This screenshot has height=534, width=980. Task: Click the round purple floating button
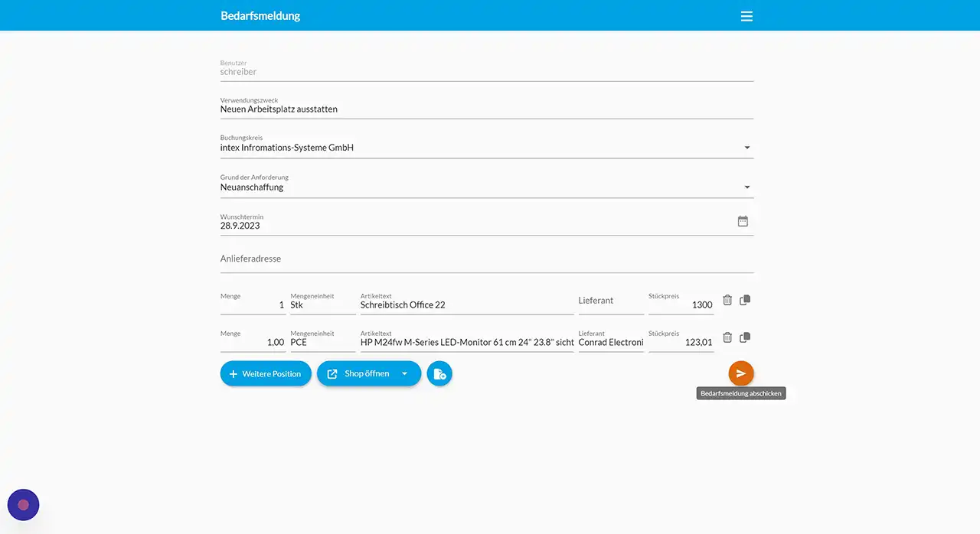point(23,505)
